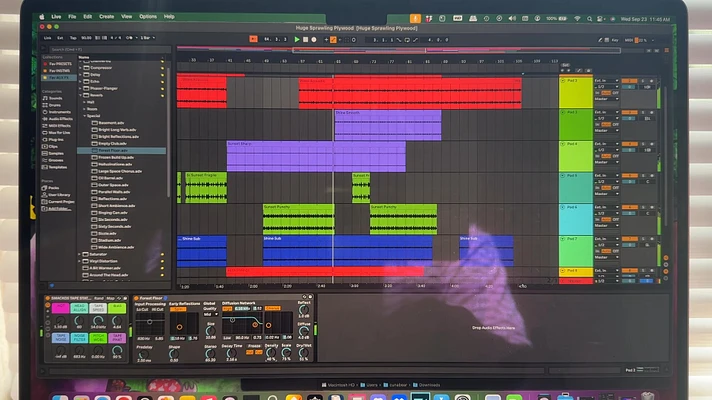Image resolution: width=712 pixels, height=400 pixels.
Task: Start playback with the green Play button
Action: 297,40
